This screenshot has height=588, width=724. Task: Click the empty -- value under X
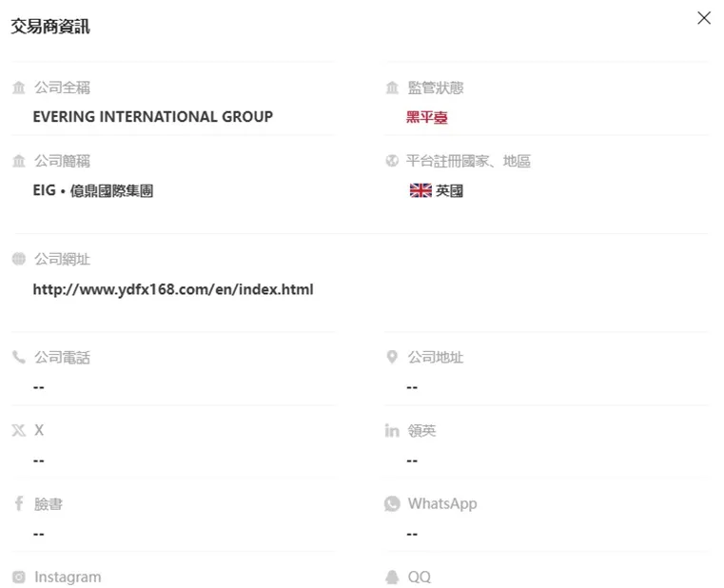(x=39, y=461)
